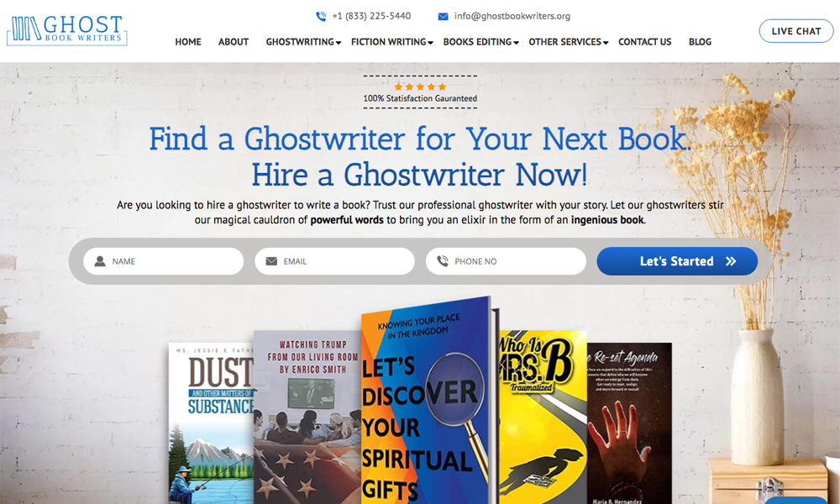Viewport: 840px width, 504px height.
Task: Open the Other Services dropdown
Action: [569, 42]
